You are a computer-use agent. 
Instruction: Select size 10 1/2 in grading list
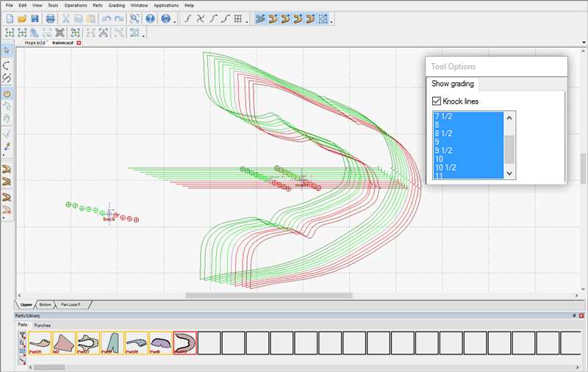(468, 168)
